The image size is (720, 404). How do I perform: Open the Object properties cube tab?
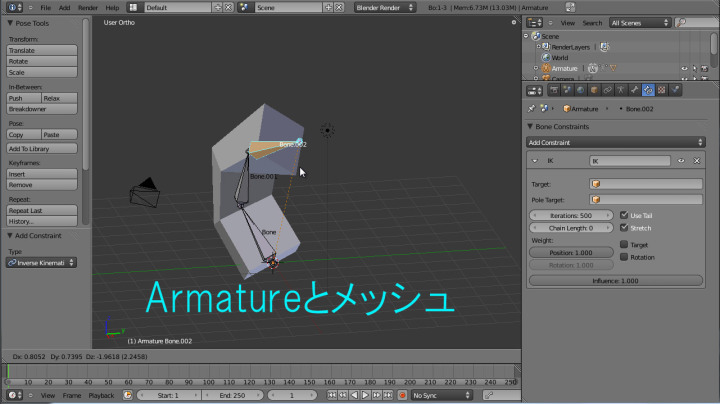(x=592, y=90)
